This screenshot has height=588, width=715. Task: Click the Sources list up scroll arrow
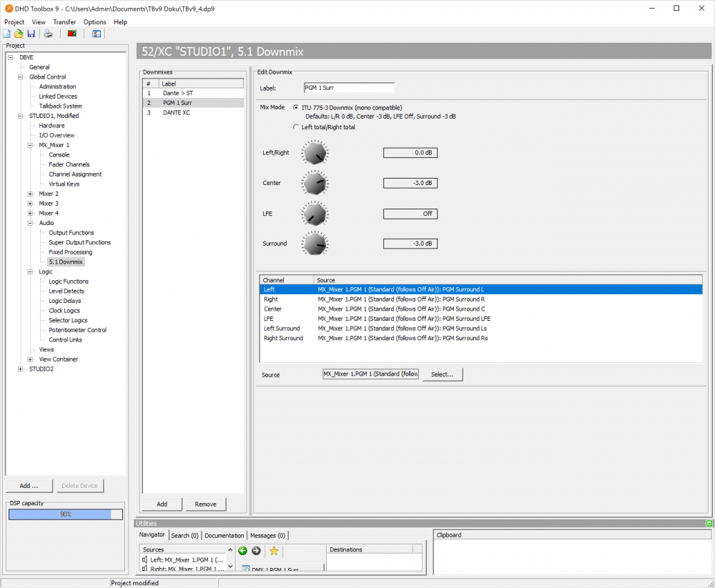(x=230, y=549)
